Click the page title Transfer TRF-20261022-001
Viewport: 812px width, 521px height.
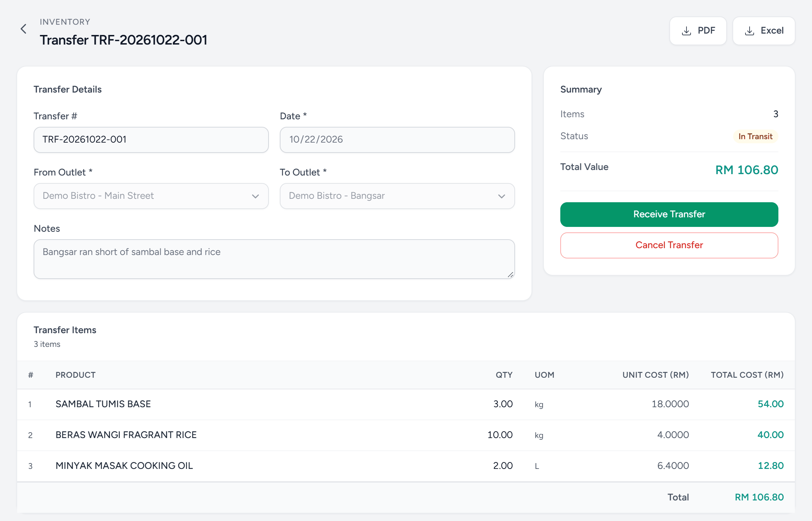coord(123,40)
